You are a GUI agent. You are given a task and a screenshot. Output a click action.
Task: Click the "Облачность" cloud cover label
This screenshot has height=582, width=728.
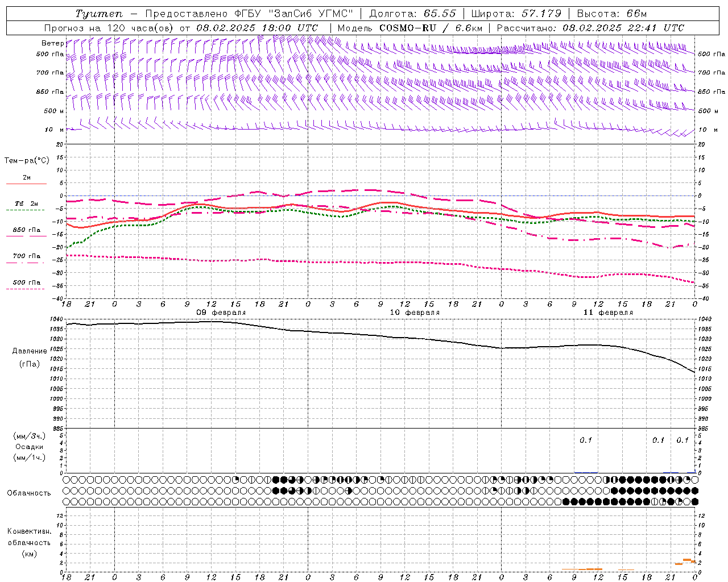coord(28,493)
